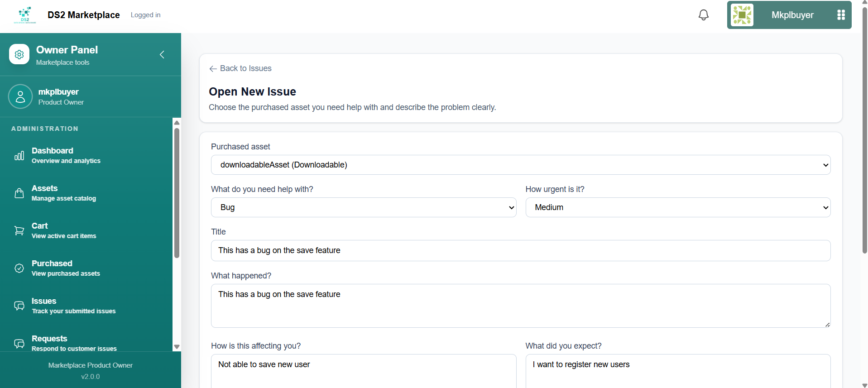Open the Purchased asset dropdown
The width and height of the screenshot is (868, 388).
tap(521, 165)
